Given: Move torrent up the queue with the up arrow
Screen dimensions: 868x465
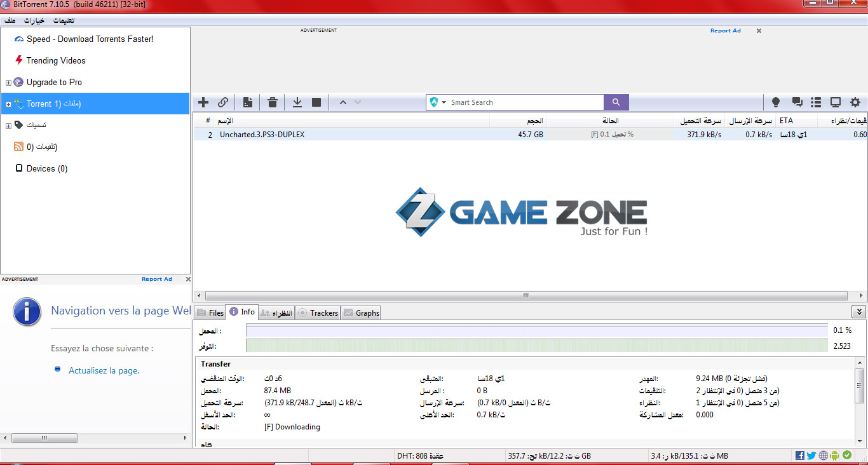Looking at the screenshot, I should click(343, 102).
